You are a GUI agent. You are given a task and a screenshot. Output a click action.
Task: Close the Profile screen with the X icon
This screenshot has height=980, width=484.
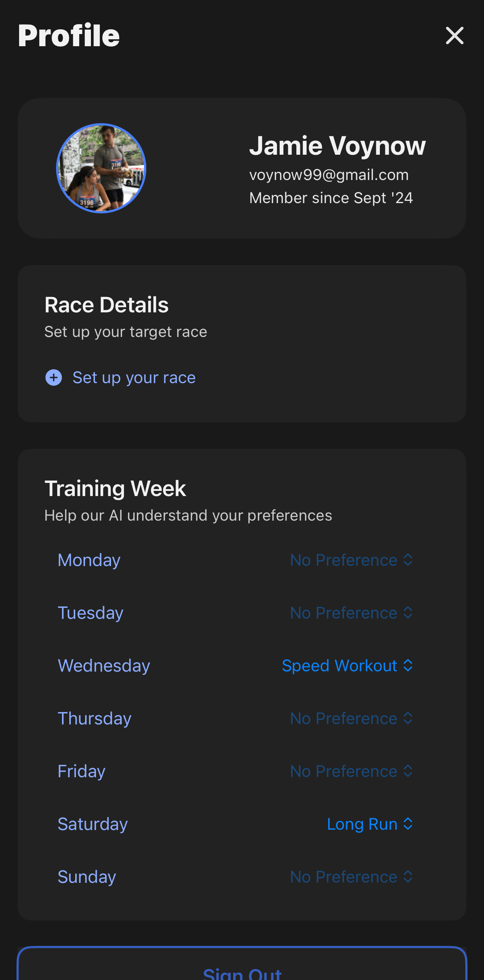(x=454, y=36)
